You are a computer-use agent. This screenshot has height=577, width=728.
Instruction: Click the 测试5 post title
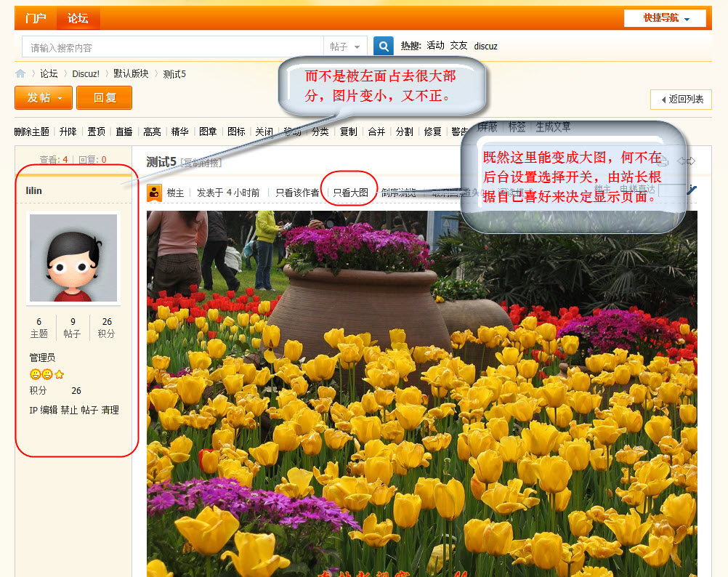[161, 162]
